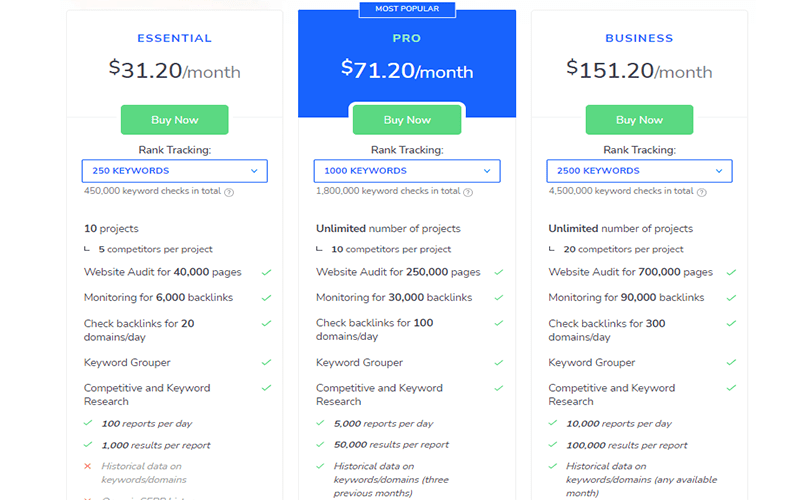Click checkmark beside Monitoring for 6,000 backlinks
Viewport: 800px width, 500px height.
266,297
